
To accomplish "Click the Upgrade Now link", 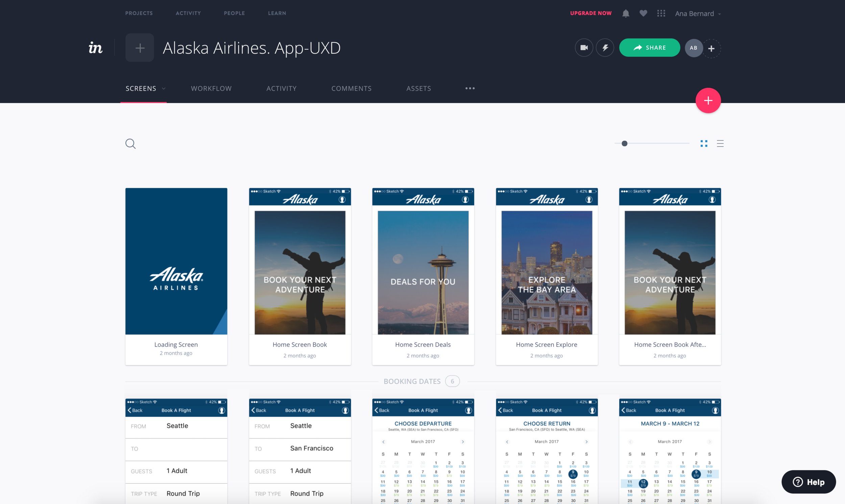I will [590, 13].
